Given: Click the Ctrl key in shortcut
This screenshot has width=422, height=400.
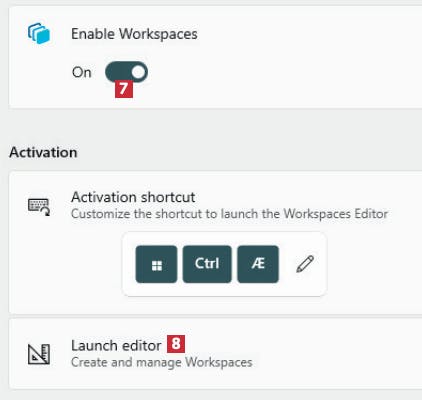Looking at the screenshot, I should [207, 264].
